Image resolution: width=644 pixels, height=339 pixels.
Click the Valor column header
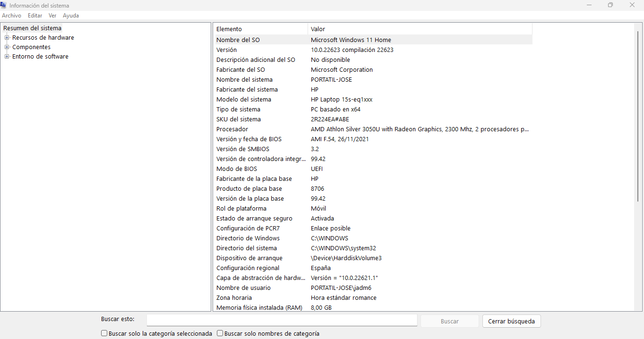(x=420, y=29)
